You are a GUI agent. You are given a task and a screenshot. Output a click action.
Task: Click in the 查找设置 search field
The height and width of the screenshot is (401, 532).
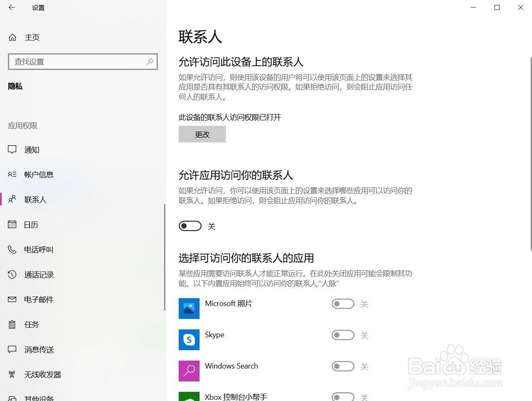point(83,62)
